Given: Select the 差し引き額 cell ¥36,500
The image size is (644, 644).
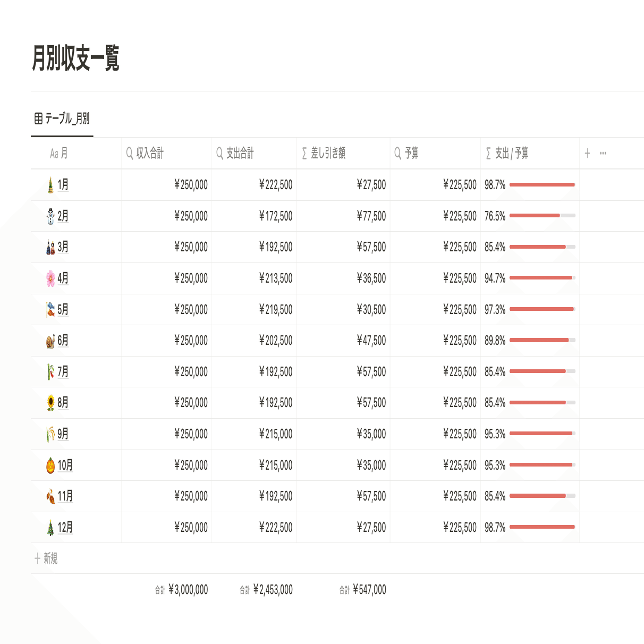Looking at the screenshot, I should 343,278.
